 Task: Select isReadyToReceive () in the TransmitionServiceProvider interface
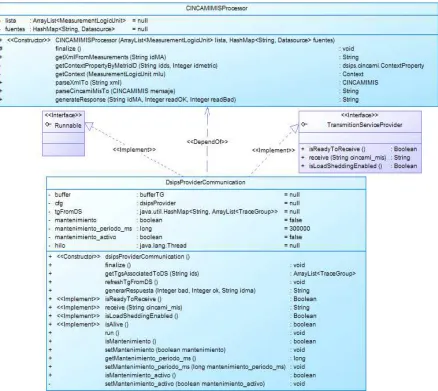click(337, 149)
